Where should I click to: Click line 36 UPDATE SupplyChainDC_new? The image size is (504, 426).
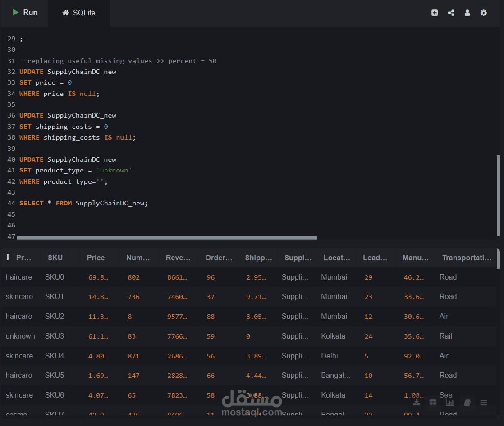pyautogui.click(x=68, y=116)
